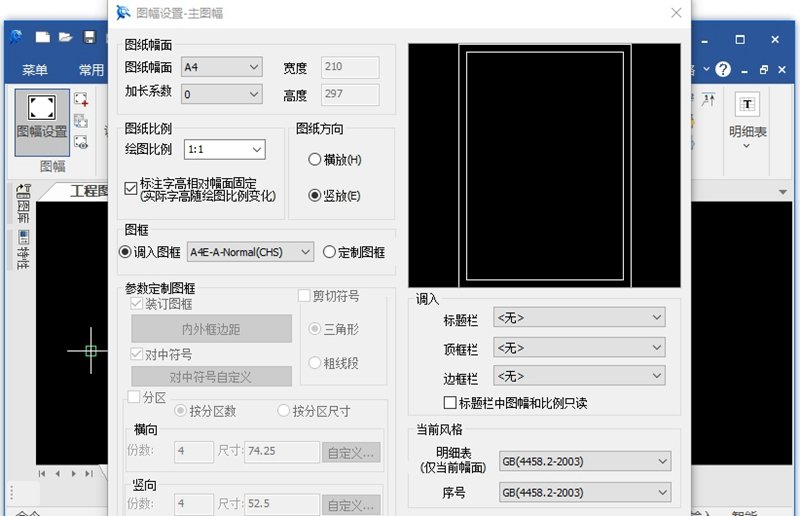The image size is (800, 516).
Task: Click the 竖向 尺寸 field 52.5
Action: tap(282, 504)
